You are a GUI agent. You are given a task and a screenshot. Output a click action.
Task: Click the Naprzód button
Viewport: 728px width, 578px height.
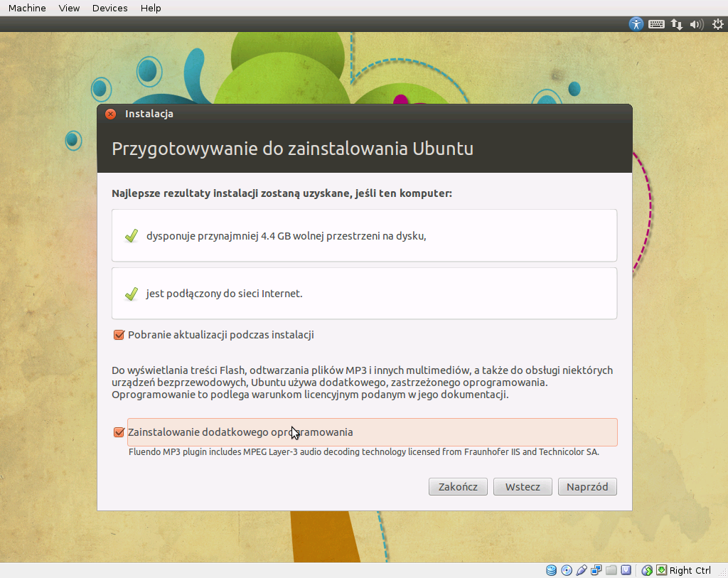587,486
